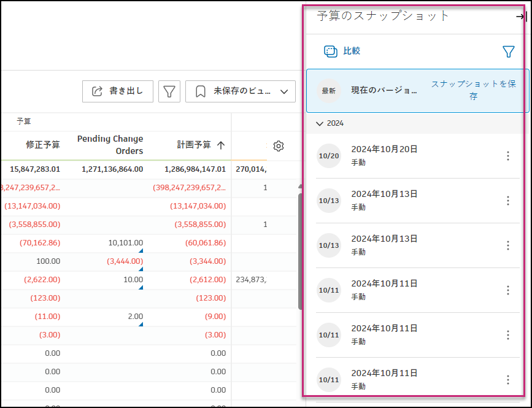Click the funnel filter icon beside 書き出し
Image resolution: width=532 pixels, height=408 pixels.
tap(169, 91)
